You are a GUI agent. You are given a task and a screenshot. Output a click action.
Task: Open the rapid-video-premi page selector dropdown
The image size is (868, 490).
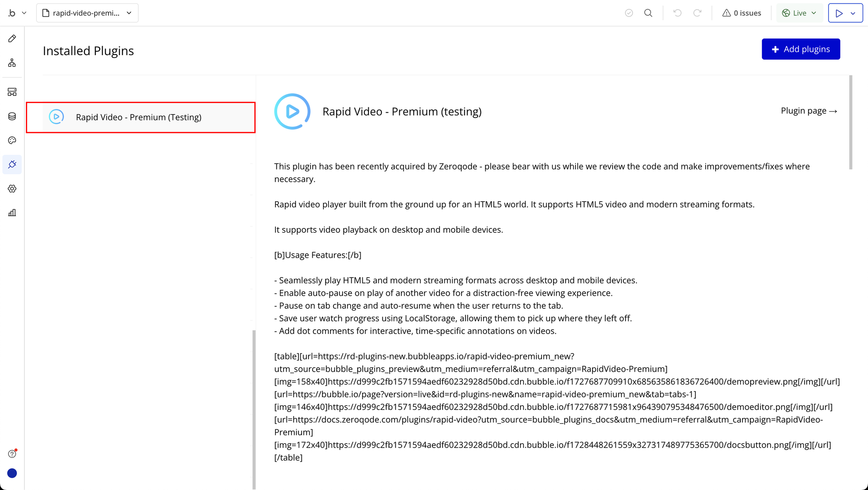click(x=87, y=13)
